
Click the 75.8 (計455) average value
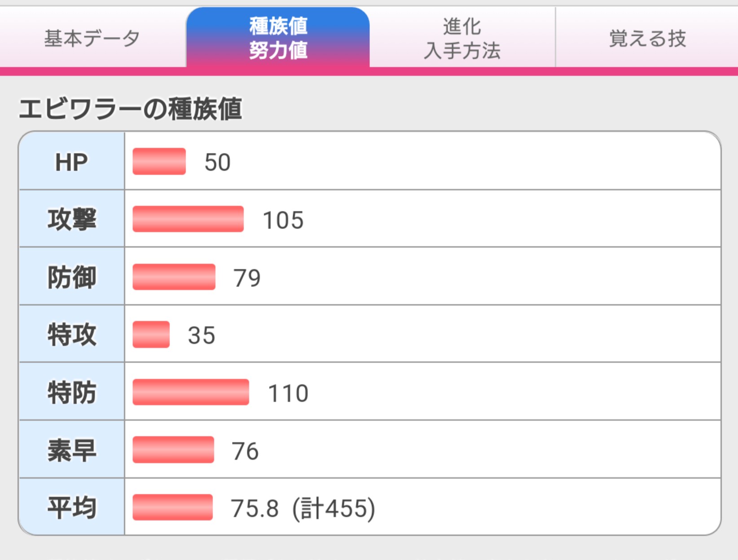pyautogui.click(x=303, y=509)
